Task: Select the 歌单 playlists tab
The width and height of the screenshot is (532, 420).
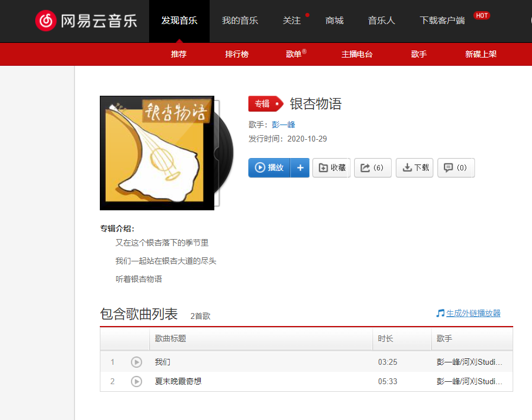Action: [x=294, y=54]
